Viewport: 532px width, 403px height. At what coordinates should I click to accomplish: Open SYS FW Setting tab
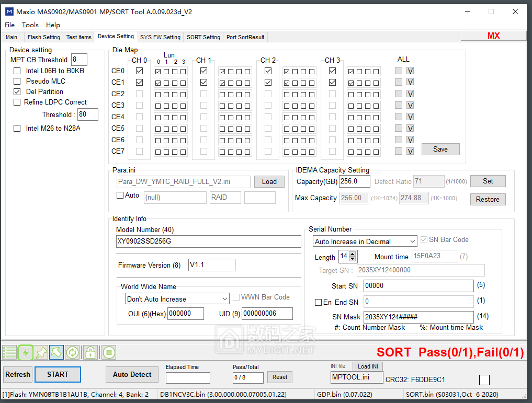click(160, 37)
